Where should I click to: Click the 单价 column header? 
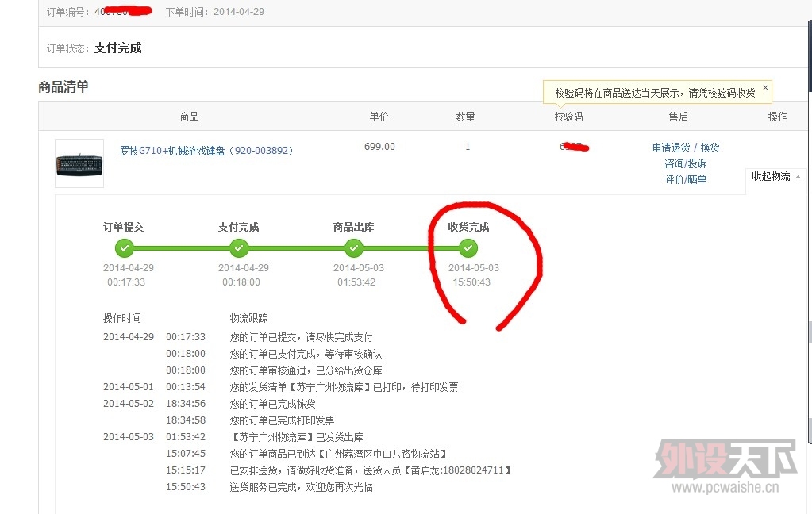click(x=379, y=117)
